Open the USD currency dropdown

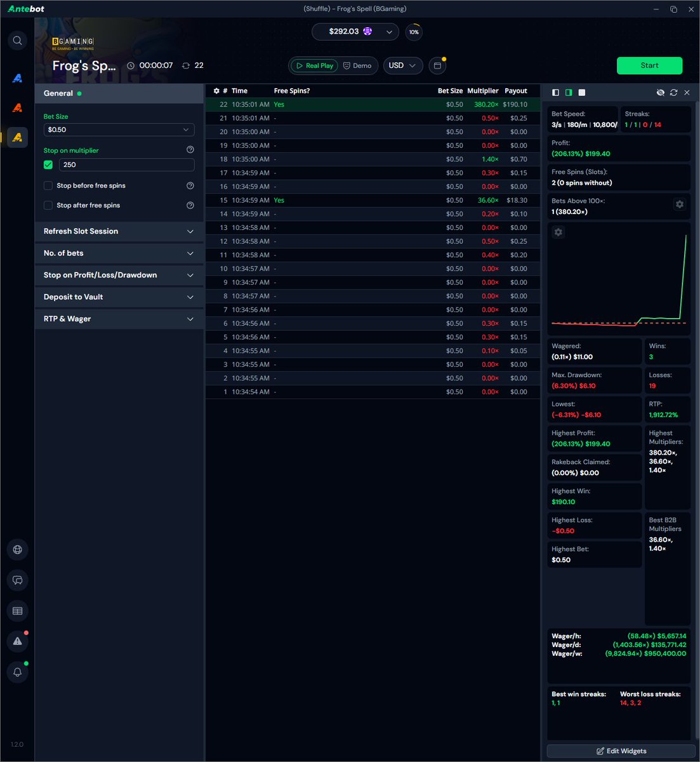403,65
